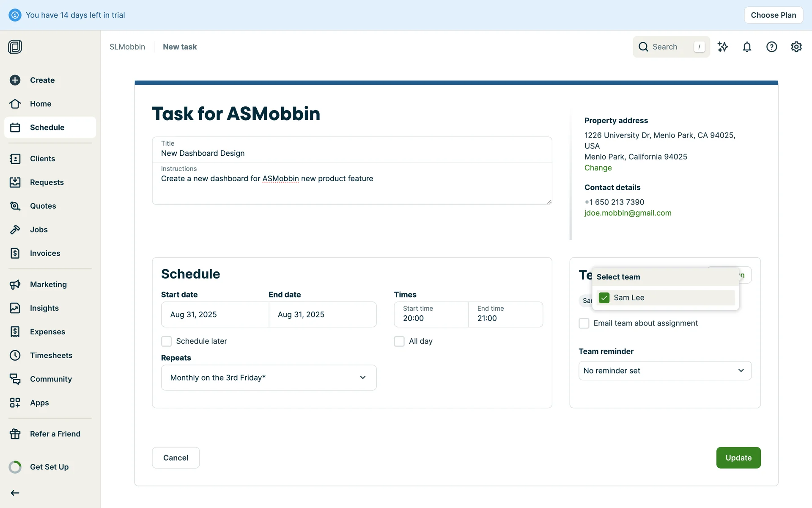Collapse sidebar with the back arrow
This screenshot has width=812, height=508.
pyautogui.click(x=15, y=493)
